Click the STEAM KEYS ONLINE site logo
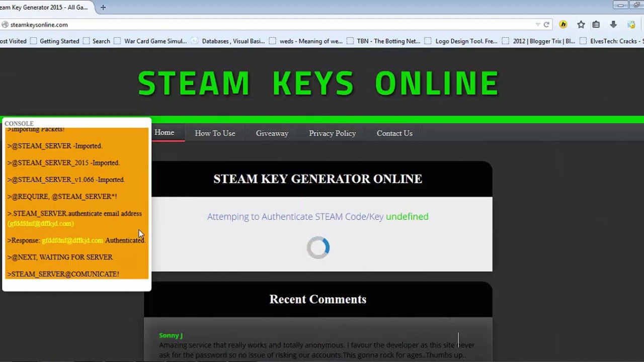Viewport: 644px width, 362px height. tap(318, 83)
